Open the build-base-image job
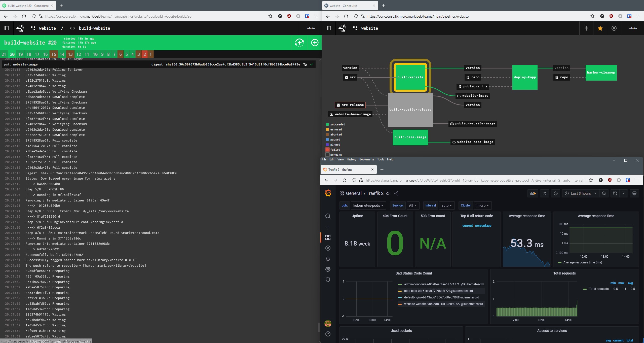644x343 pixels. [x=410, y=137]
